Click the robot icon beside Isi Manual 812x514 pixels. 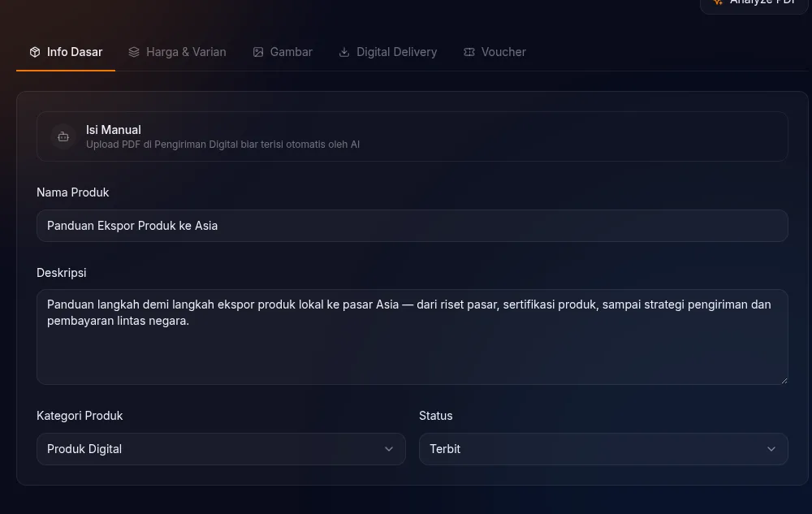coord(63,136)
